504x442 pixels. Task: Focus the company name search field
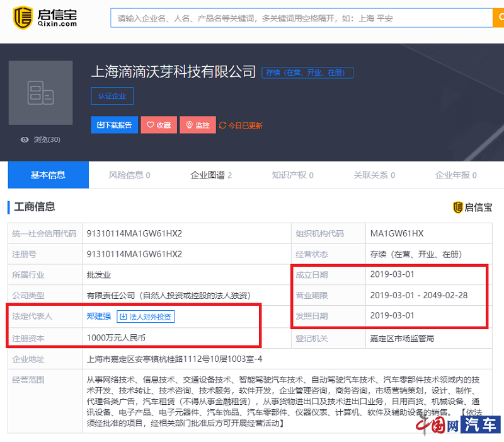point(302,18)
